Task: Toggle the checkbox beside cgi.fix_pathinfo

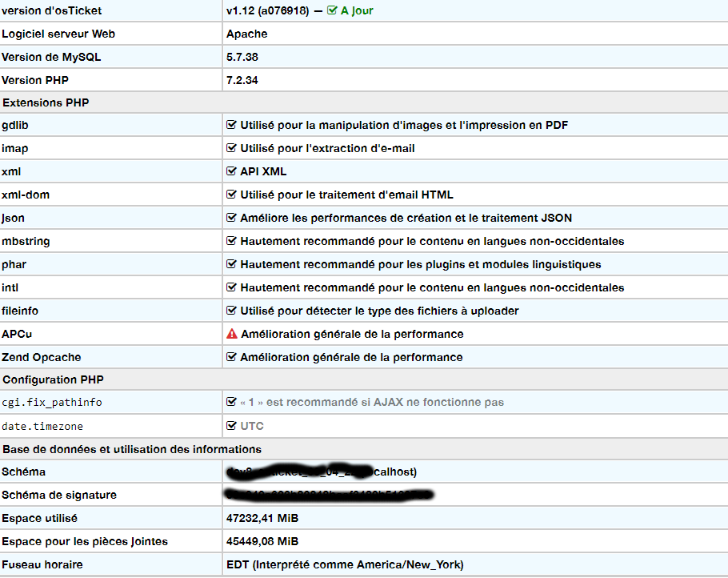Action: coord(231,403)
